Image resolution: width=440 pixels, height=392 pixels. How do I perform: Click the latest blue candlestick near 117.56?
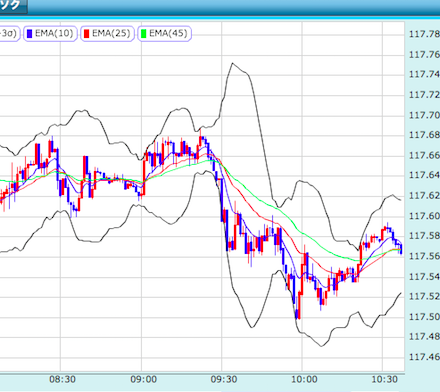(x=401, y=249)
